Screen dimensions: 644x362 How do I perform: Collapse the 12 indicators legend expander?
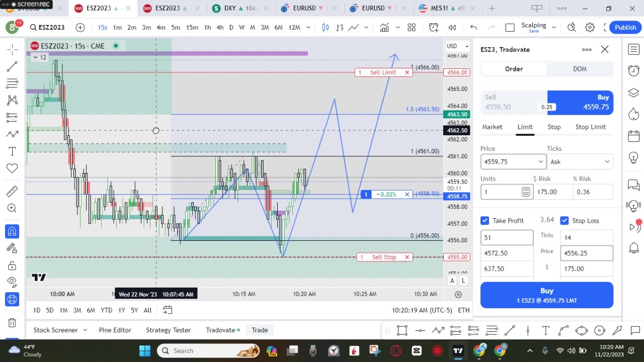point(39,57)
